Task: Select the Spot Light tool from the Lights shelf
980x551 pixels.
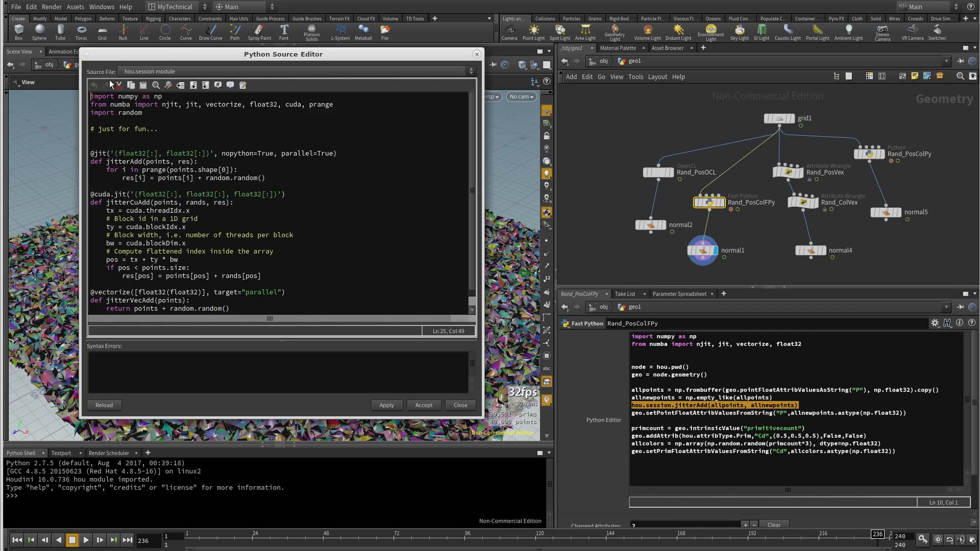Action: point(560,32)
